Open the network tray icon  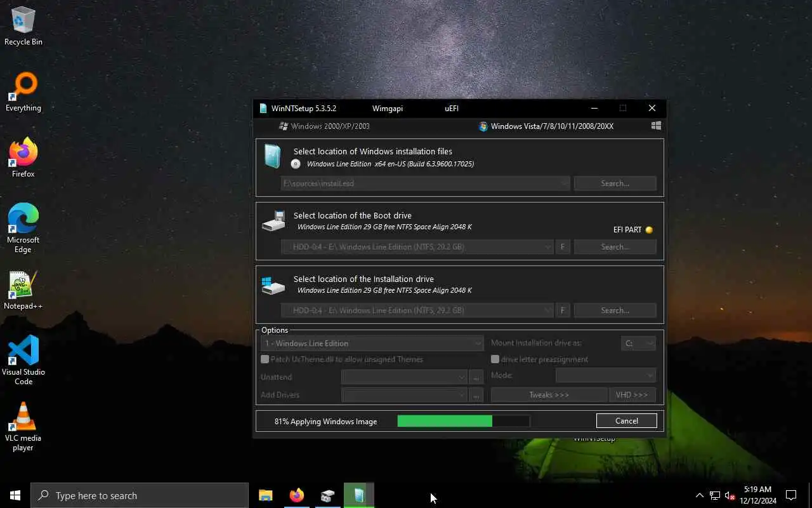tap(715, 495)
